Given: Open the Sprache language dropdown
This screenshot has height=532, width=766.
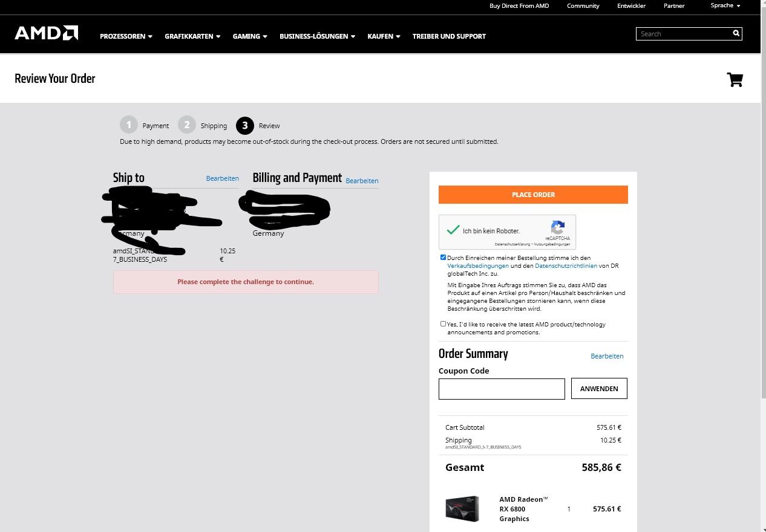Looking at the screenshot, I should [x=725, y=5].
